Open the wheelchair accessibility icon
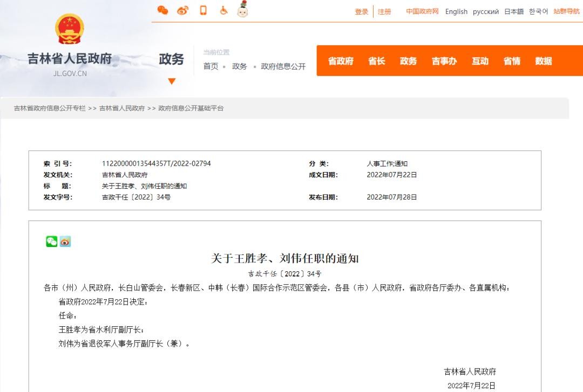This screenshot has height=392, width=583. point(223,10)
